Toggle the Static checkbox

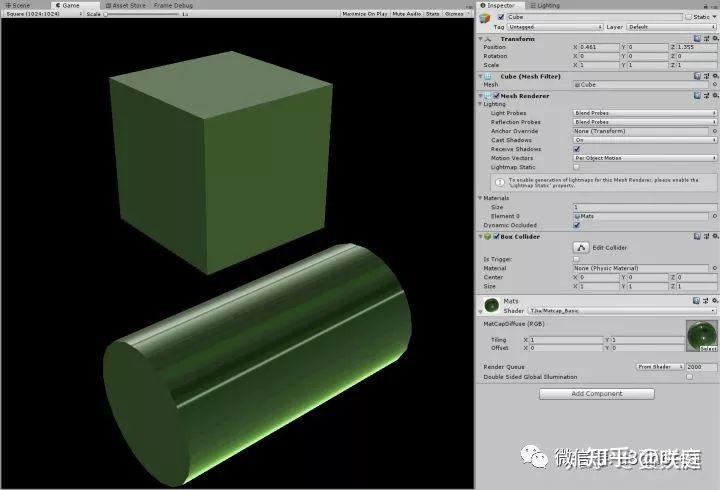click(x=688, y=17)
